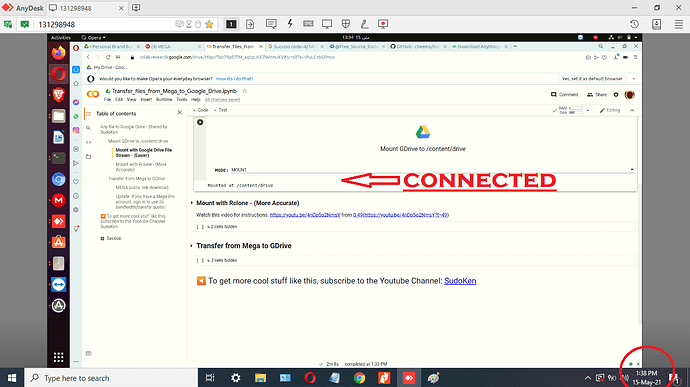
Task: Open the Editing mode dropdown
Action: click(610, 110)
